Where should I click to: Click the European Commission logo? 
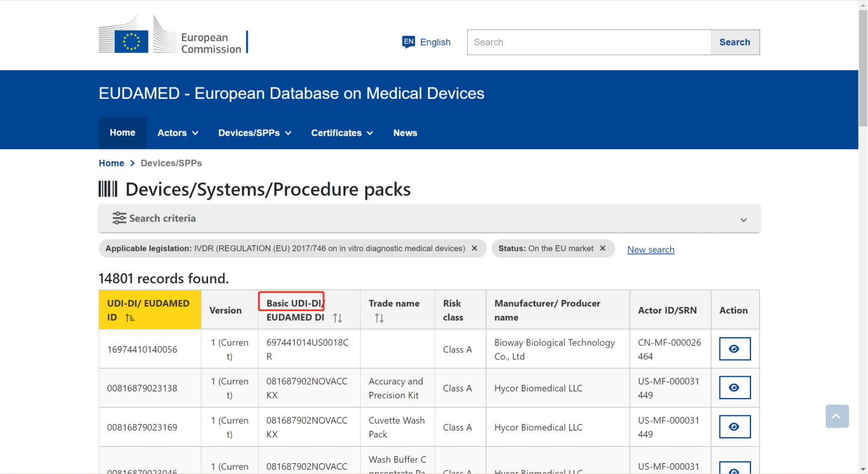[x=173, y=35]
